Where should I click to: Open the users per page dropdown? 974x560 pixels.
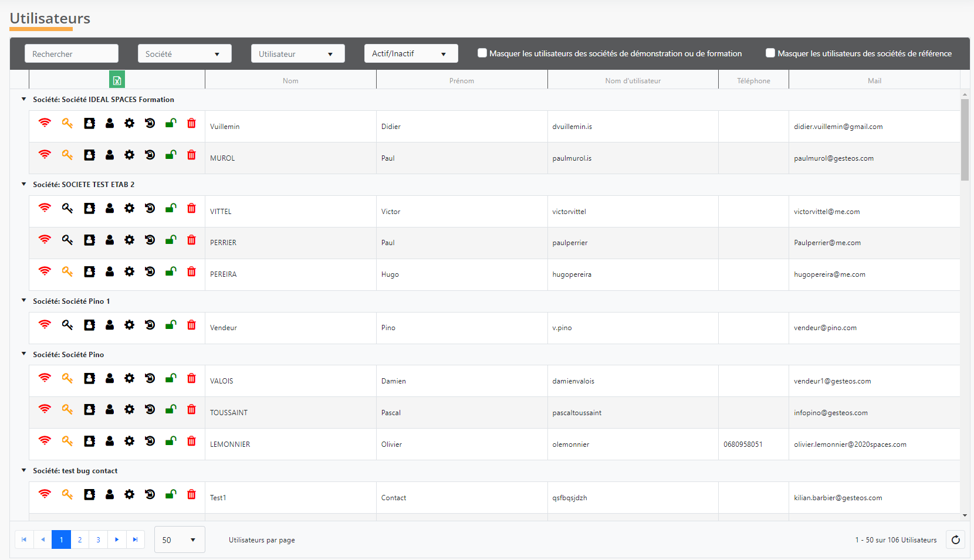pyautogui.click(x=180, y=540)
